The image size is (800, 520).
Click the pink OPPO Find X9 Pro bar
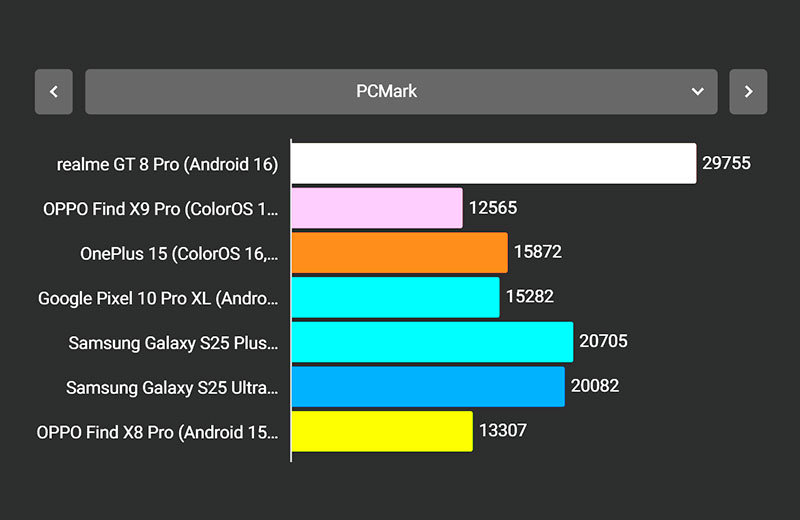[377, 208]
